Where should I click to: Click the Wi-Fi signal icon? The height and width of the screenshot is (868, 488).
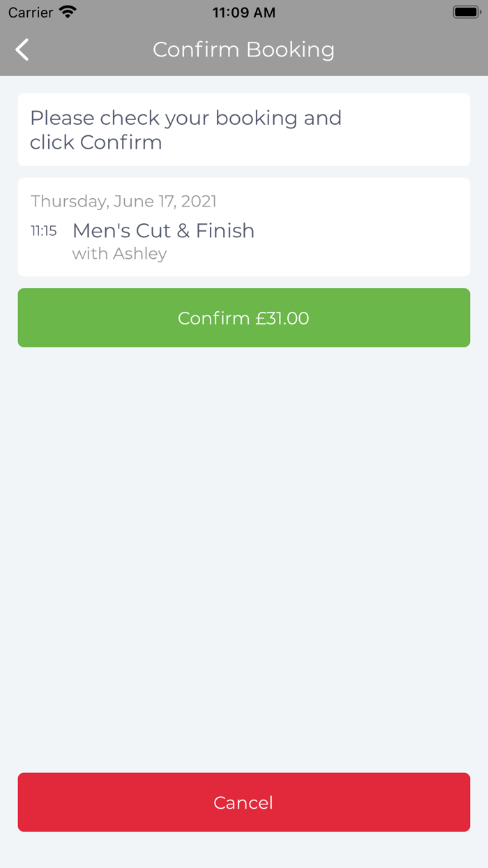coord(68,12)
